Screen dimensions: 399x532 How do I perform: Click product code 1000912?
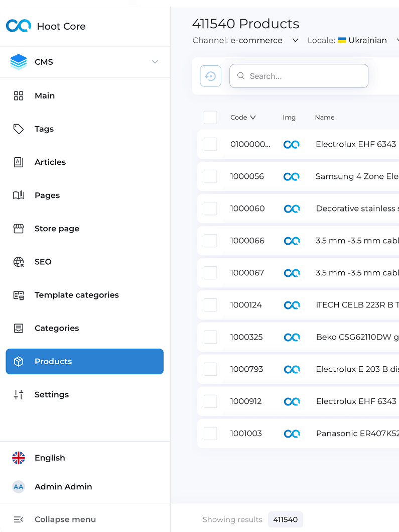[x=246, y=401]
